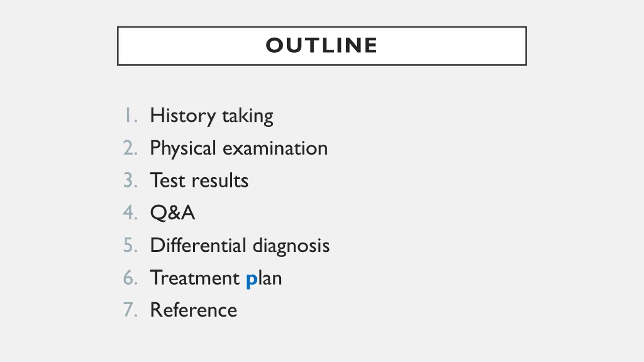644x362 pixels.
Task: Click the word Treatment
Action: click(195, 277)
